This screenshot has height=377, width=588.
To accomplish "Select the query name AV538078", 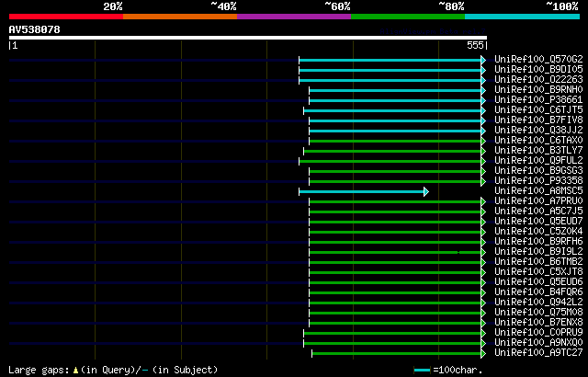I will coord(35,29).
